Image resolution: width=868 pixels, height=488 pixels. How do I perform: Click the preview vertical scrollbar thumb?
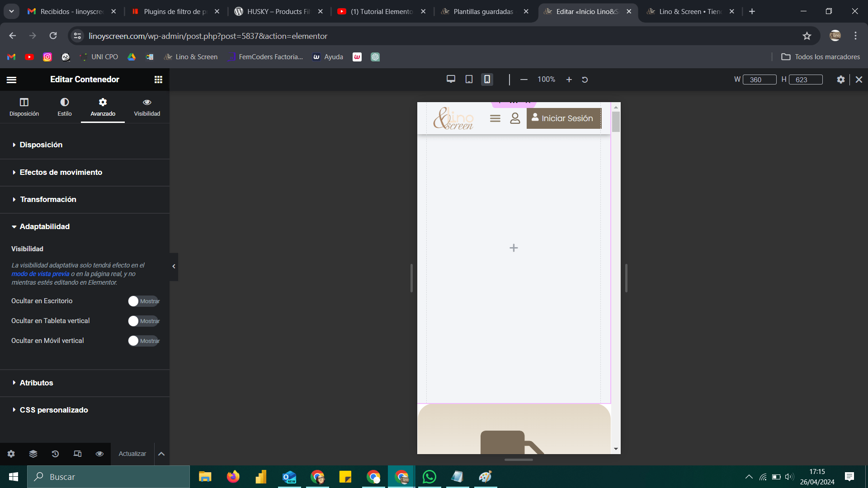click(616, 122)
